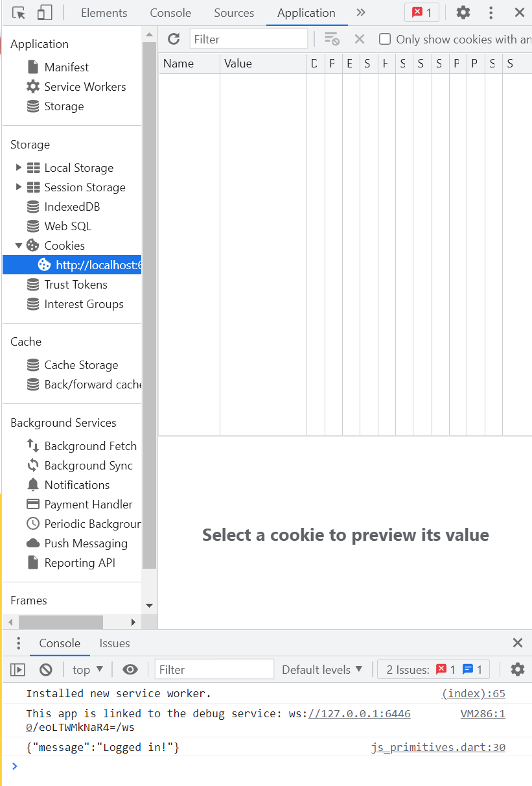Open the js_primitives.dart:30 source link
Image resolution: width=532 pixels, height=786 pixels.
pyautogui.click(x=438, y=747)
